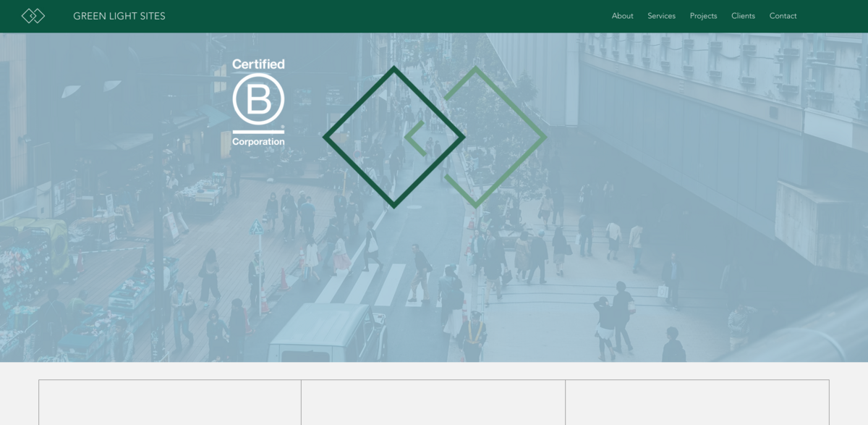Open the Services menu item
The width and height of the screenshot is (868, 425).
click(661, 16)
